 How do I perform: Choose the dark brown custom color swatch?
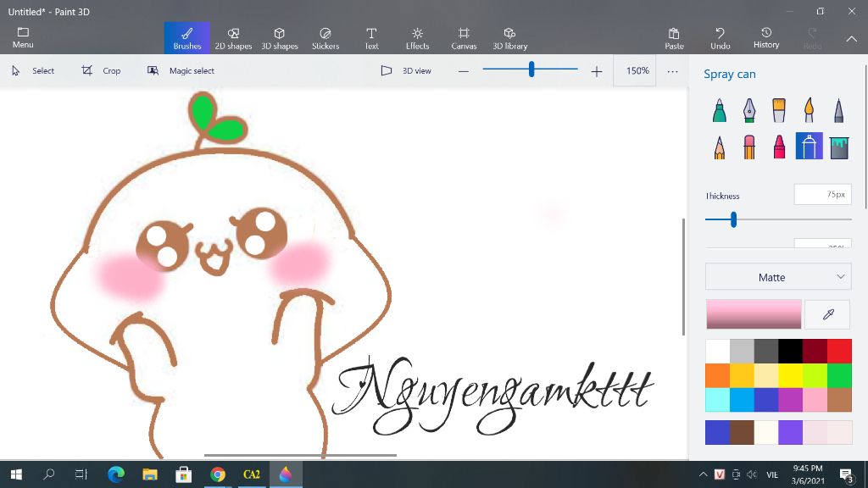tap(742, 432)
